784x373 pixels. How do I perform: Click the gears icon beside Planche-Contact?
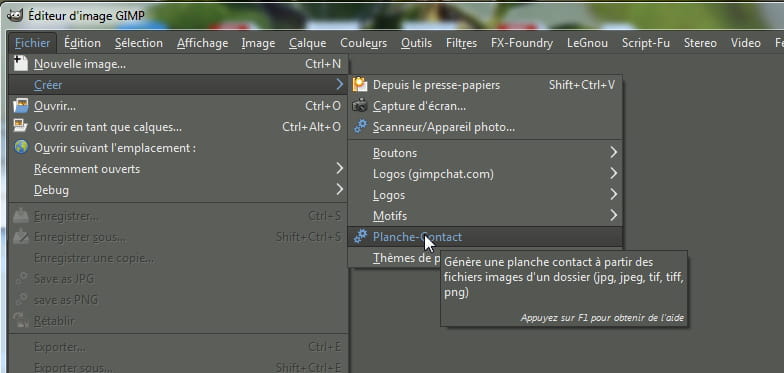360,236
